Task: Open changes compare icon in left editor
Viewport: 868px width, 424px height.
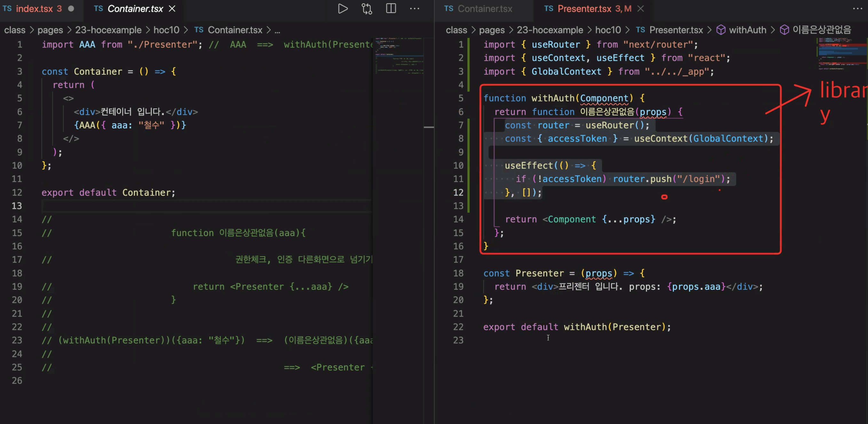Action: tap(367, 9)
